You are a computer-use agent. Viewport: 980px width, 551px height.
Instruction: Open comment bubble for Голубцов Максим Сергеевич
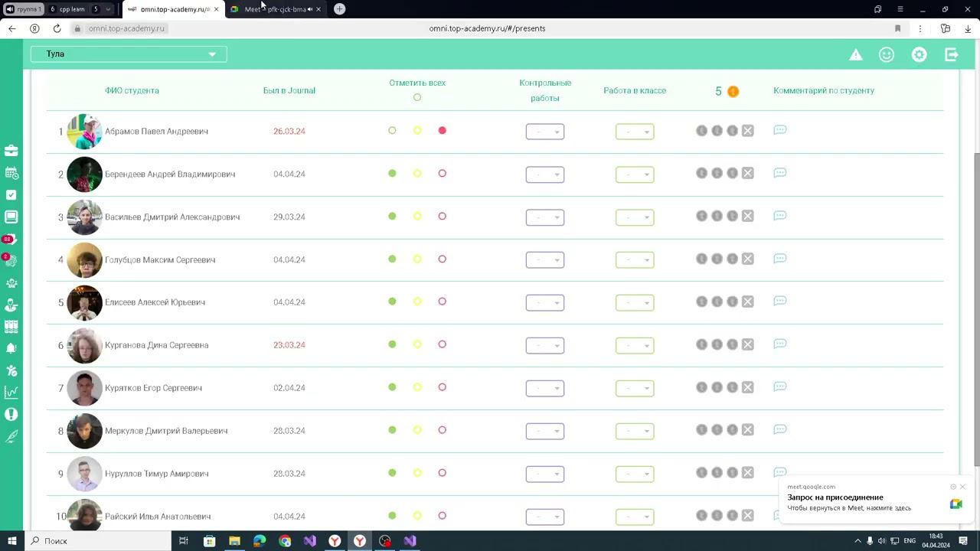click(780, 259)
